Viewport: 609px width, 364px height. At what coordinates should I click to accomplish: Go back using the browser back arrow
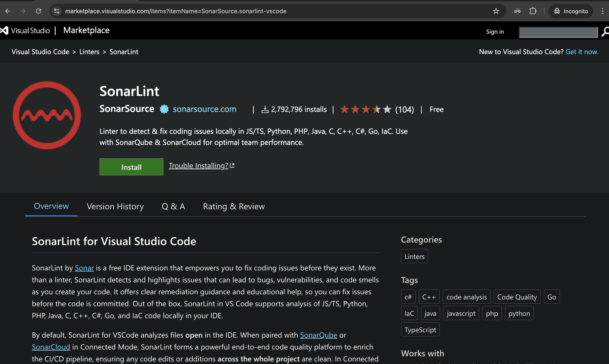(8, 11)
